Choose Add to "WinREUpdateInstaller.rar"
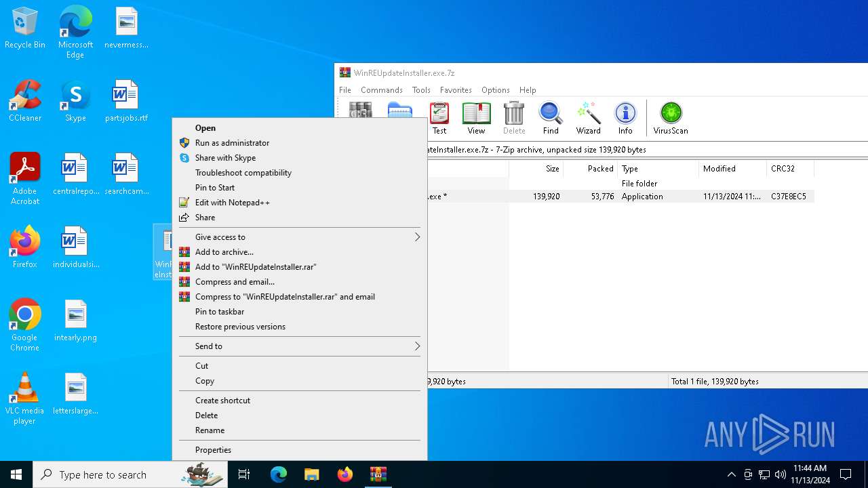This screenshot has width=868, height=488. pos(300,267)
